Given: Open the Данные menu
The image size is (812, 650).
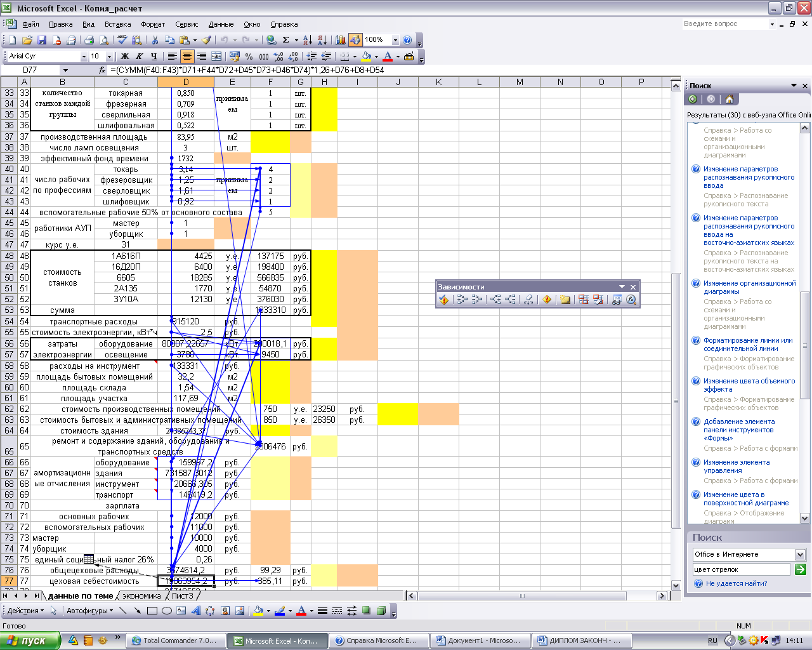Looking at the screenshot, I should point(221,24).
